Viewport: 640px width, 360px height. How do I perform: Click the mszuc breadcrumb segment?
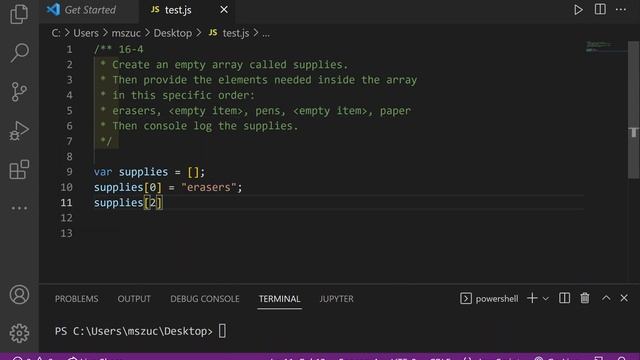(126, 33)
